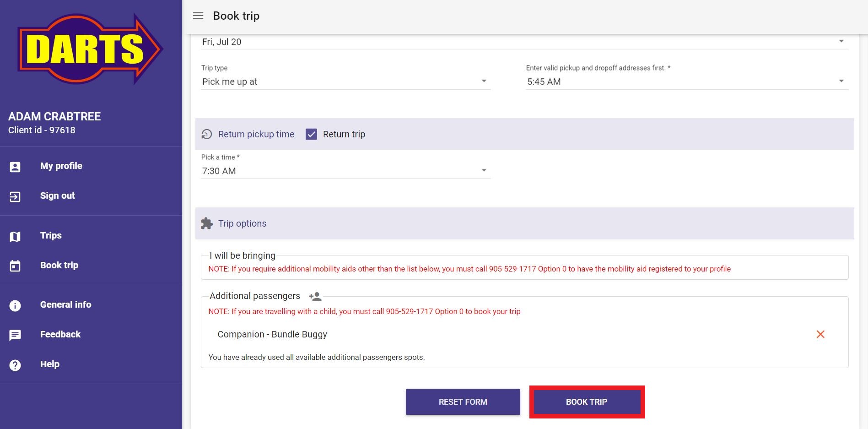
Task: Uncheck the Return trip checkbox
Action: pos(311,134)
